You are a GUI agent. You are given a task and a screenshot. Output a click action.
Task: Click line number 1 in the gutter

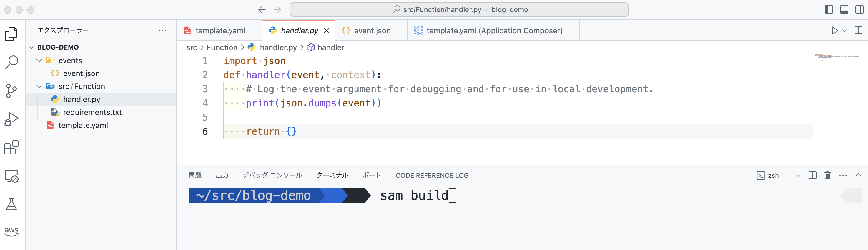pos(205,61)
